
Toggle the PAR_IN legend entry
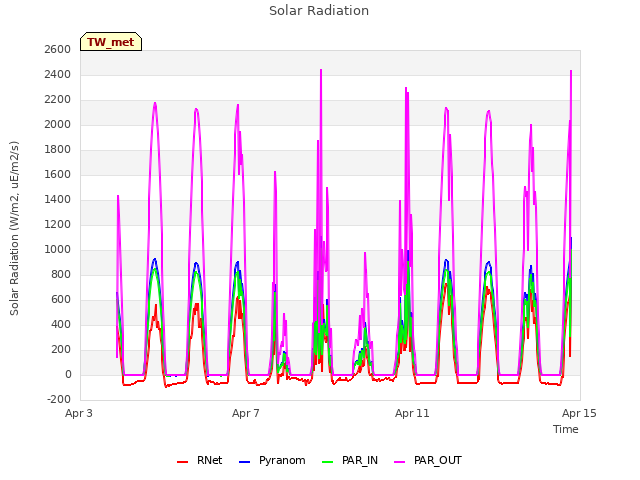[350, 460]
